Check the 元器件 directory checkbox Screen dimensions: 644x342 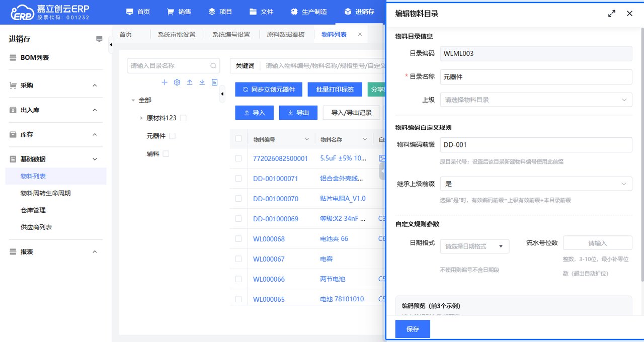coord(172,136)
